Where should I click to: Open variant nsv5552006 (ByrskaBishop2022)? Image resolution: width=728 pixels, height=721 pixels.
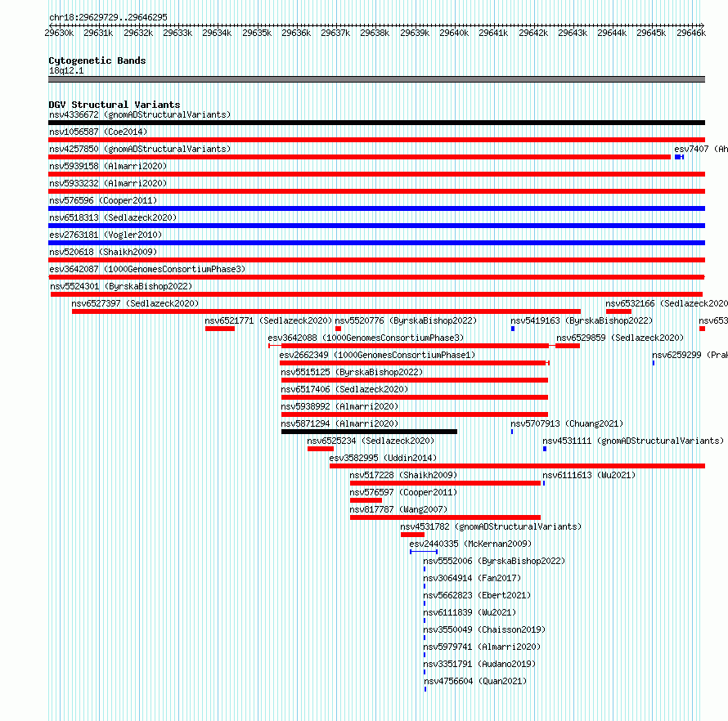pyautogui.click(x=494, y=561)
